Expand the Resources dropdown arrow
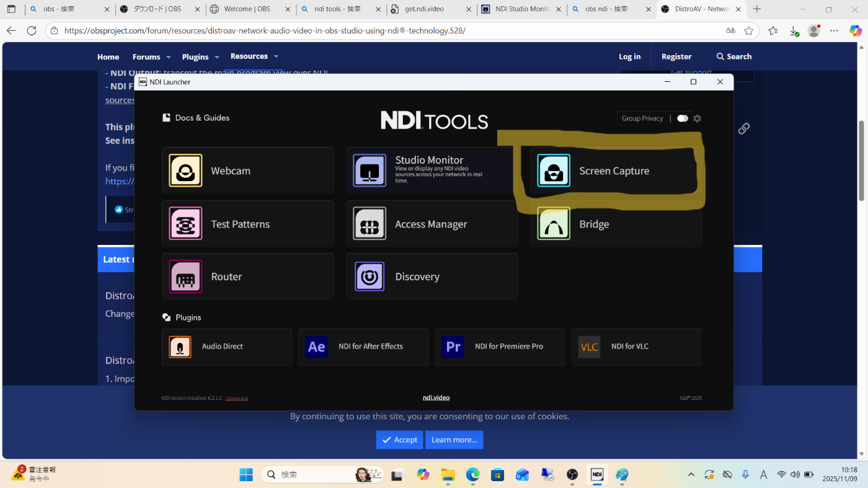 [x=276, y=56]
